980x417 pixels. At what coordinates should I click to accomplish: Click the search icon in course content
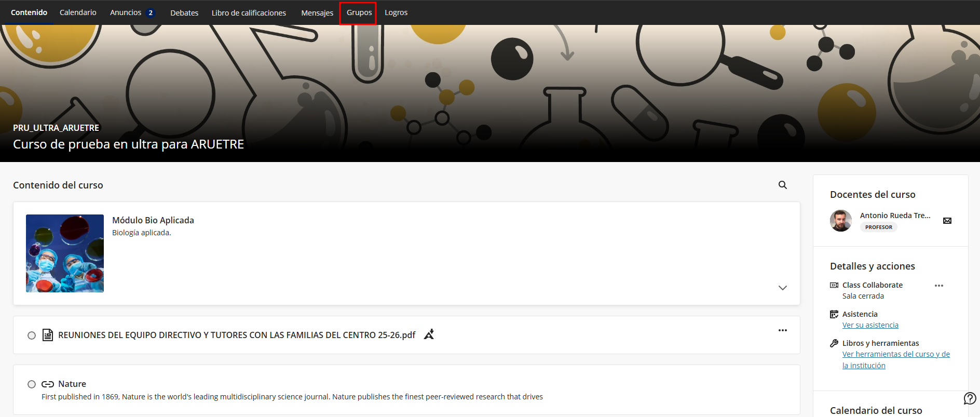(x=782, y=185)
